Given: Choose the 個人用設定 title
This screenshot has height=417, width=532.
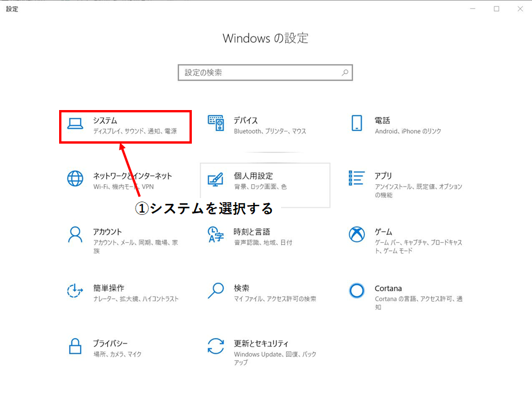Looking at the screenshot, I should click(253, 176).
